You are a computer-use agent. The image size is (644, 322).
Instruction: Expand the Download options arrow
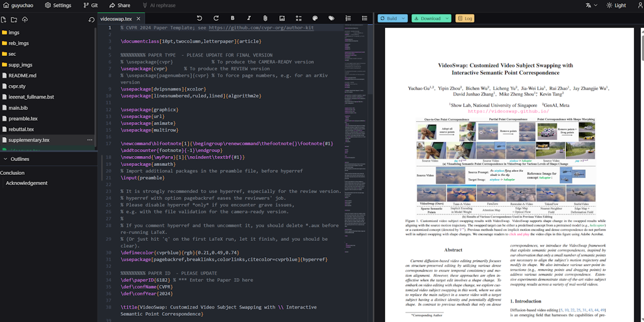[447, 18]
